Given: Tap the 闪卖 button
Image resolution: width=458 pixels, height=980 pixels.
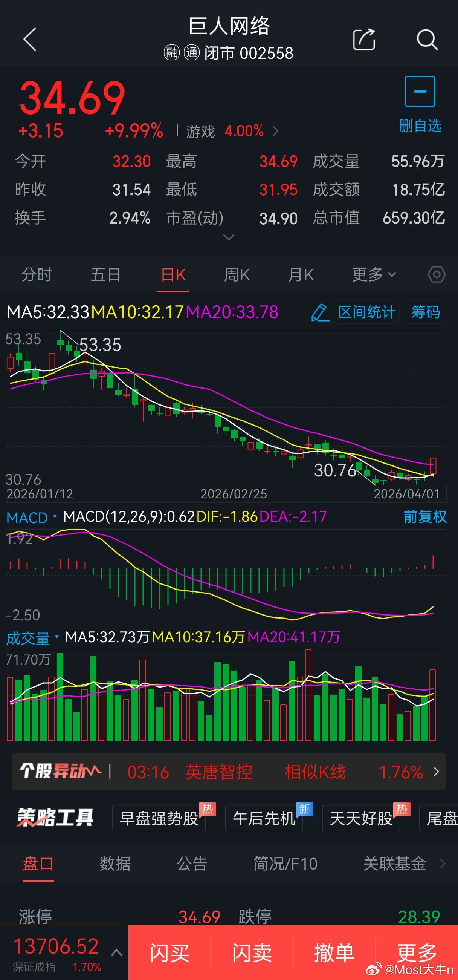Looking at the screenshot, I should [x=252, y=952].
